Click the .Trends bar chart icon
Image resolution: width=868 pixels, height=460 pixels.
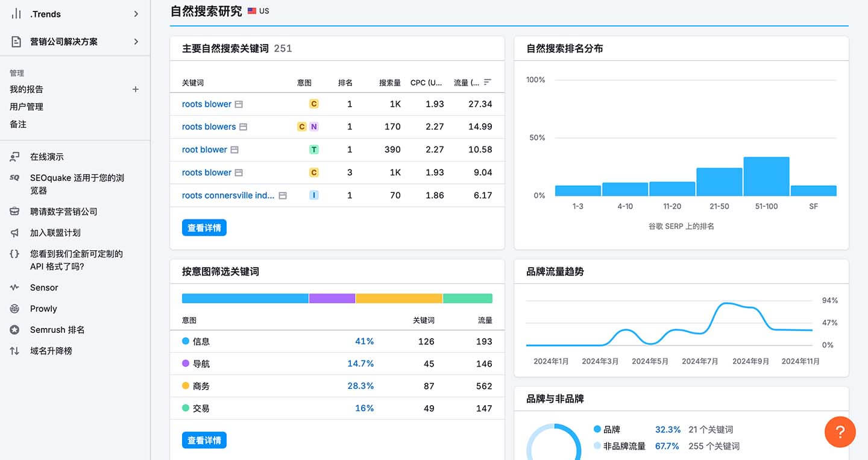tap(16, 14)
